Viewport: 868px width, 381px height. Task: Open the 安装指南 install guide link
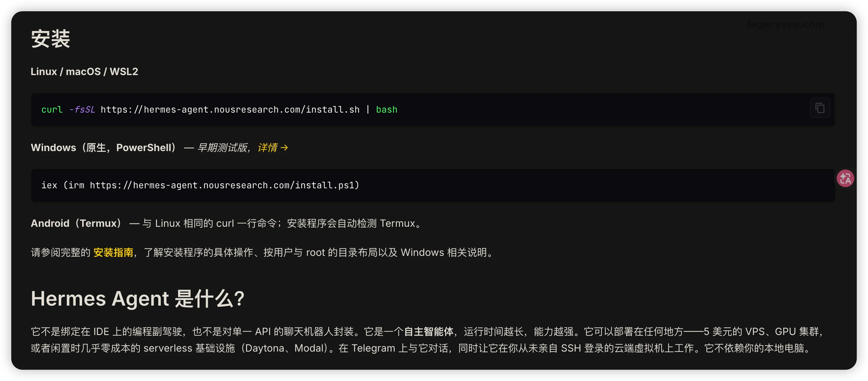[x=113, y=252]
